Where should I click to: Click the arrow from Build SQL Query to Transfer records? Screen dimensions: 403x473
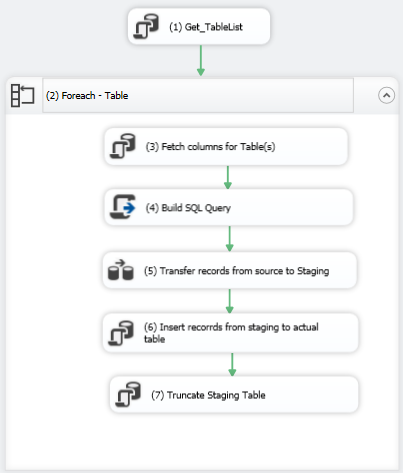click(x=229, y=239)
